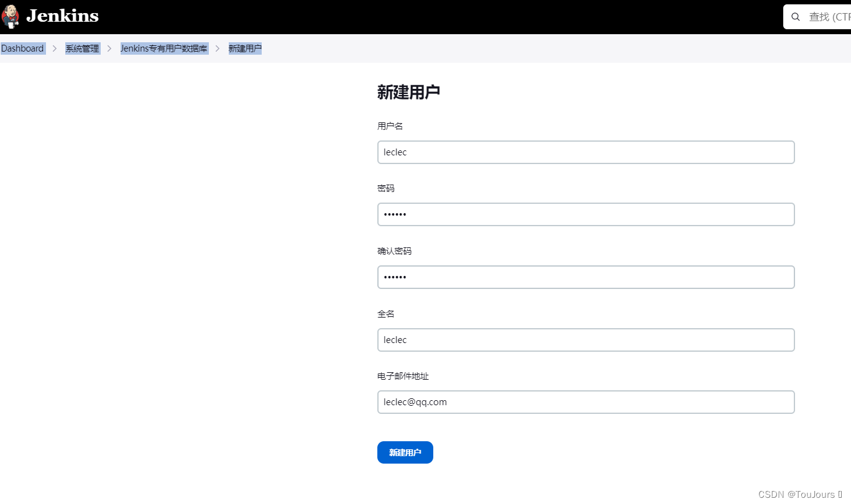The height and width of the screenshot is (504, 851).
Task: Expand chevron after 系统管理 breadcrumb
Action: click(109, 48)
